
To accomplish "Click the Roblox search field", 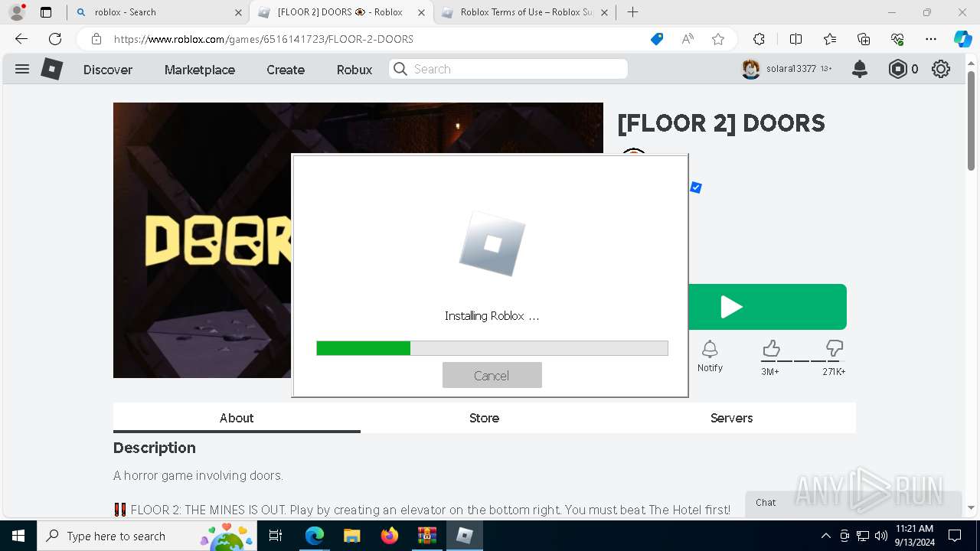I will pos(508,69).
